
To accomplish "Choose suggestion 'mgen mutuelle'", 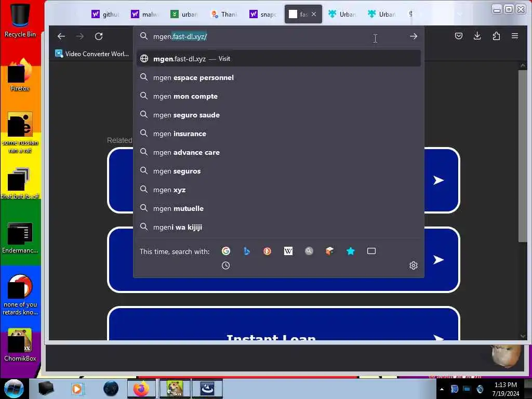I will pos(278,208).
